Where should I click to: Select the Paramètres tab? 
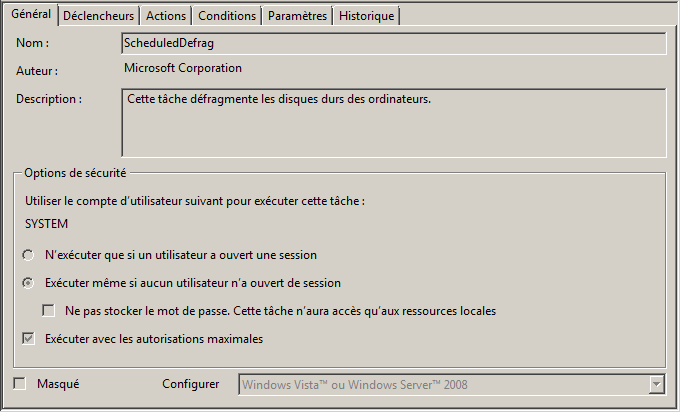click(x=297, y=16)
